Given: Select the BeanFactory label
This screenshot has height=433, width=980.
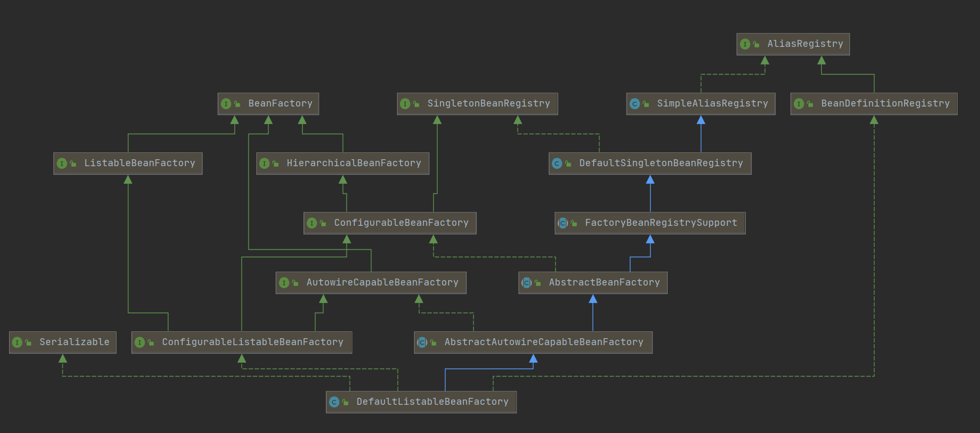Looking at the screenshot, I should (x=280, y=103).
